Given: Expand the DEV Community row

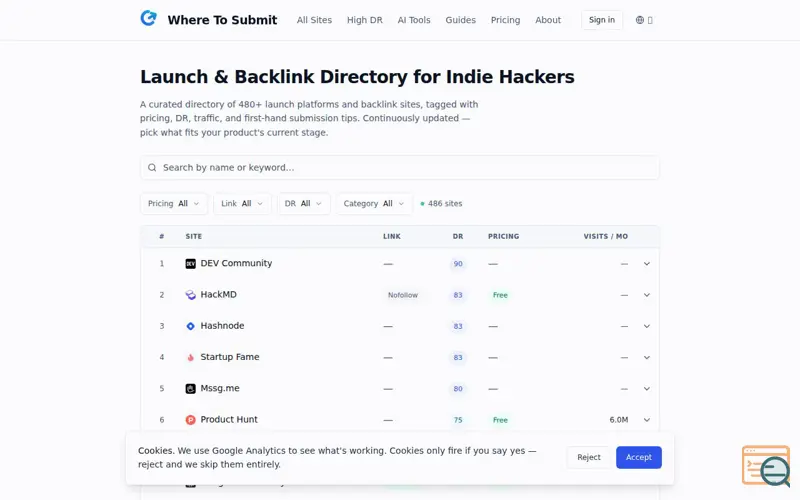Looking at the screenshot, I should point(646,264).
